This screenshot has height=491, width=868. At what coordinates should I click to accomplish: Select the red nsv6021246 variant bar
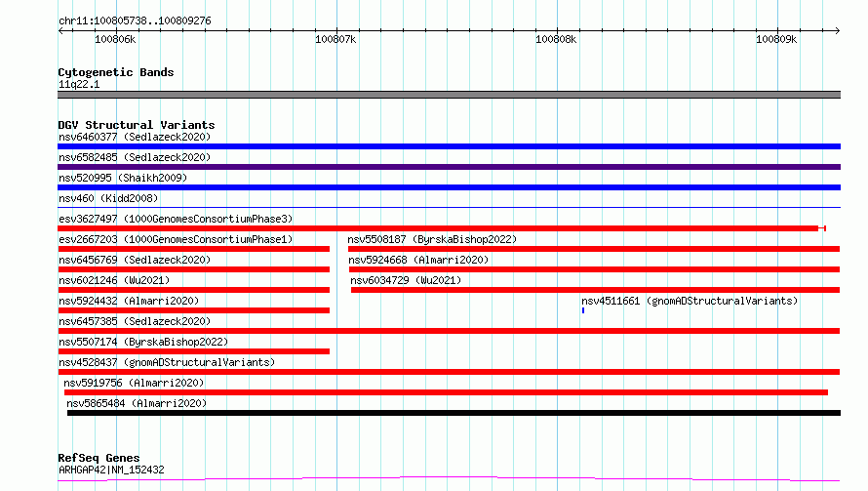coord(194,290)
